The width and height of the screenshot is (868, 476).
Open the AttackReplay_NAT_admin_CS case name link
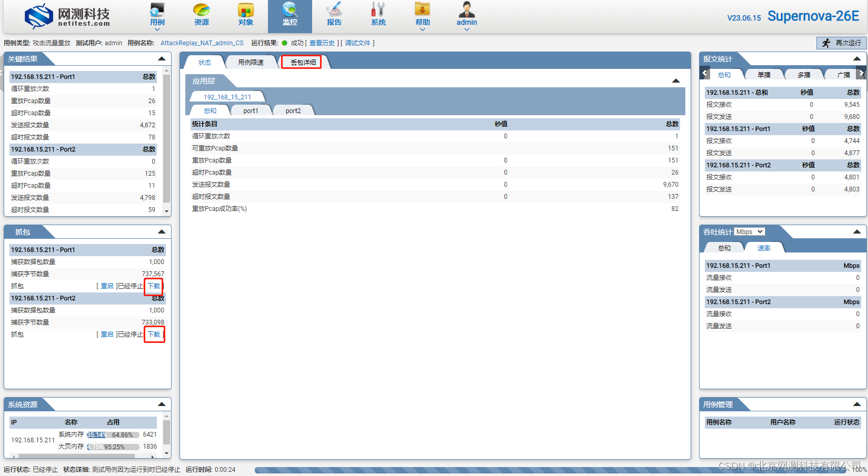(x=202, y=43)
